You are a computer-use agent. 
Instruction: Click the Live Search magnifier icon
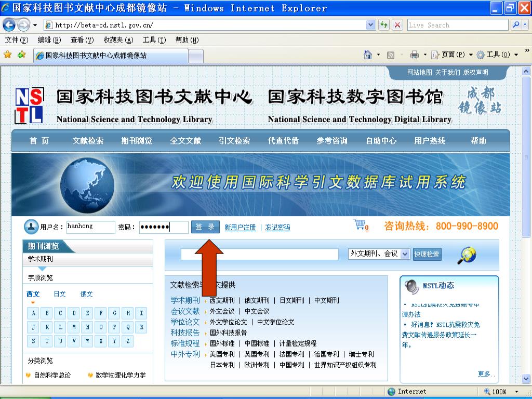click(x=516, y=25)
